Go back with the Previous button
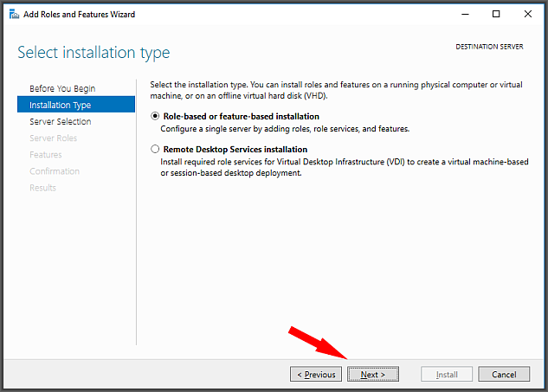 [x=316, y=374]
